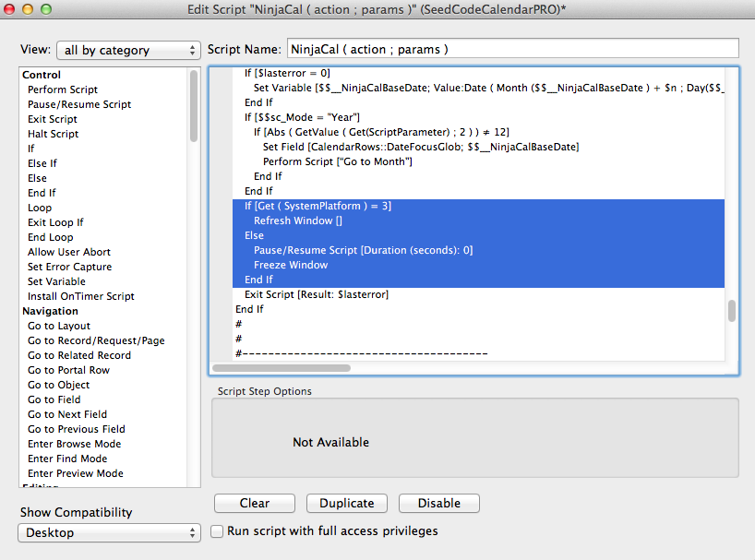Select the Go to Portal Row step
The width and height of the screenshot is (755, 560).
pyautogui.click(x=69, y=370)
